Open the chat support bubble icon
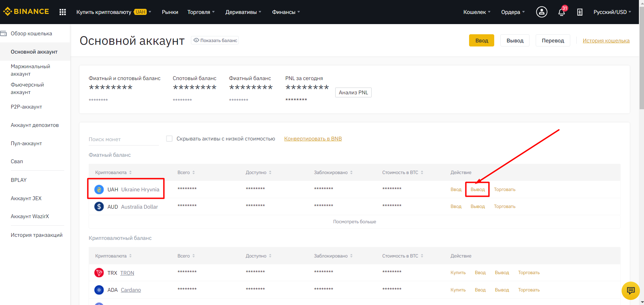The width and height of the screenshot is (644, 305). pyautogui.click(x=630, y=291)
